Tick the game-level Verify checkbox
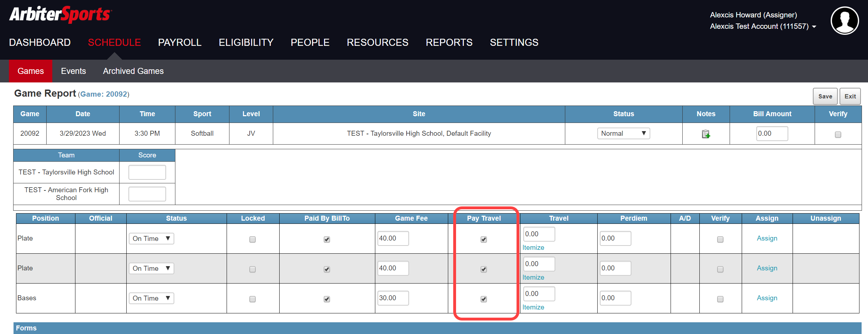 [x=838, y=134]
